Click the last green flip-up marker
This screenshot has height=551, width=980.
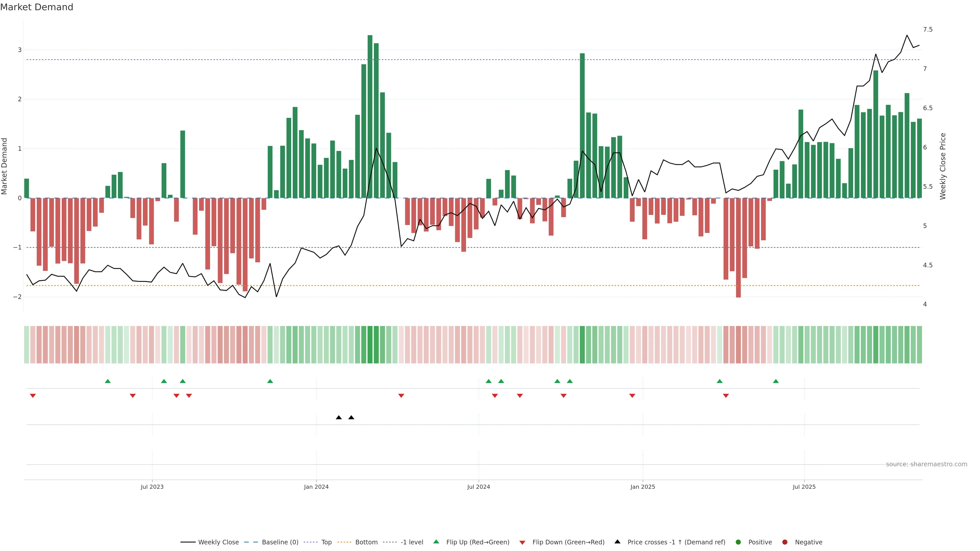click(x=776, y=381)
